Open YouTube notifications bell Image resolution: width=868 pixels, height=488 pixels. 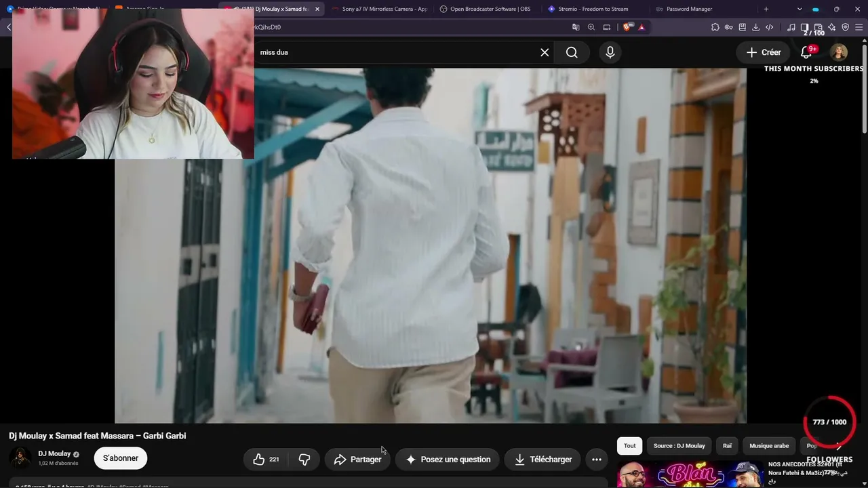point(806,52)
